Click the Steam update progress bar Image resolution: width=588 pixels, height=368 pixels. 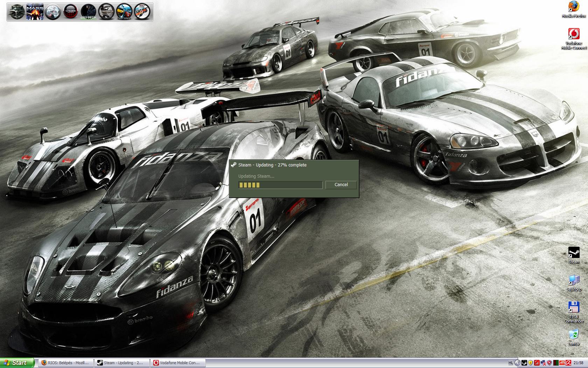280,185
